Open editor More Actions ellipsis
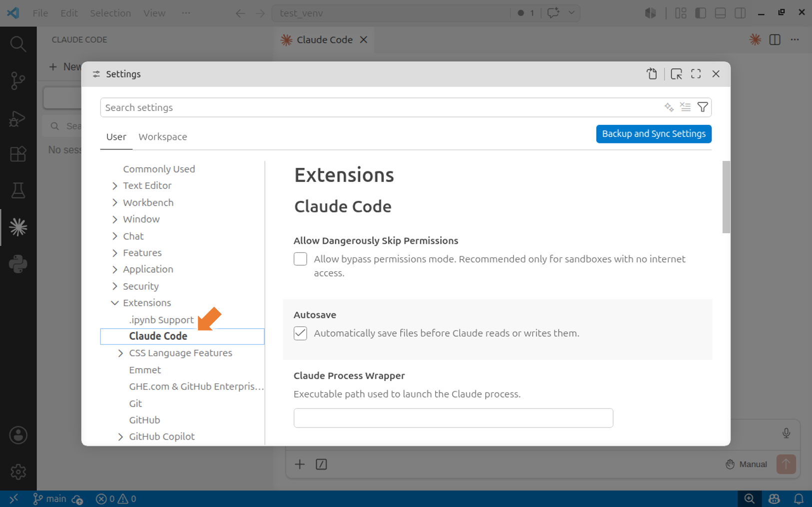812x507 pixels. coord(795,39)
